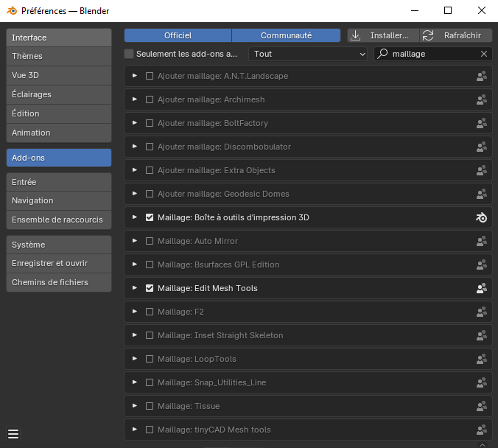Enable the Archimesh add-on checkbox
This screenshot has width=498, height=448.
[150, 99]
